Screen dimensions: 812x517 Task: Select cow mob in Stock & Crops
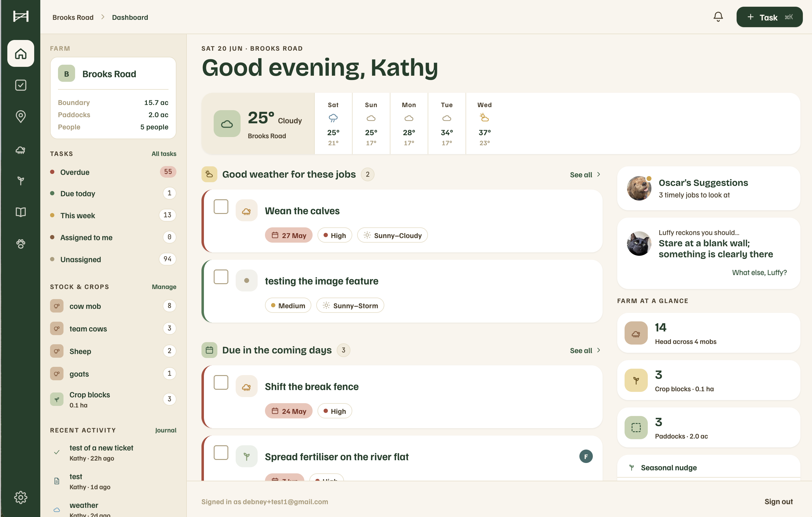coord(113,306)
